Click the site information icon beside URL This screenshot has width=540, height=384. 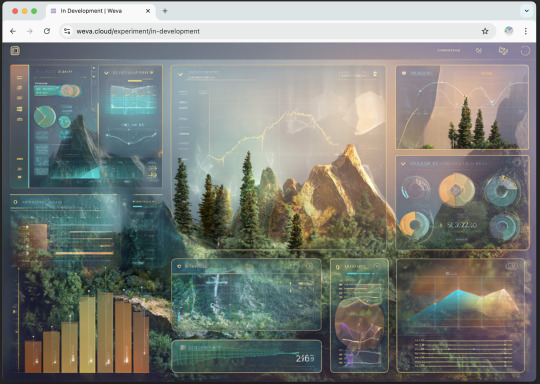point(67,31)
